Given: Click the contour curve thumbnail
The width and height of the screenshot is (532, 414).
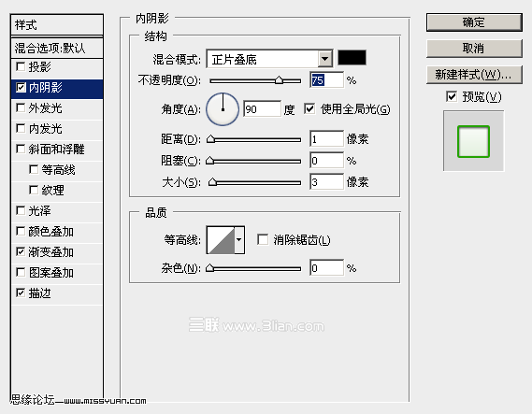Looking at the screenshot, I should (221, 240).
